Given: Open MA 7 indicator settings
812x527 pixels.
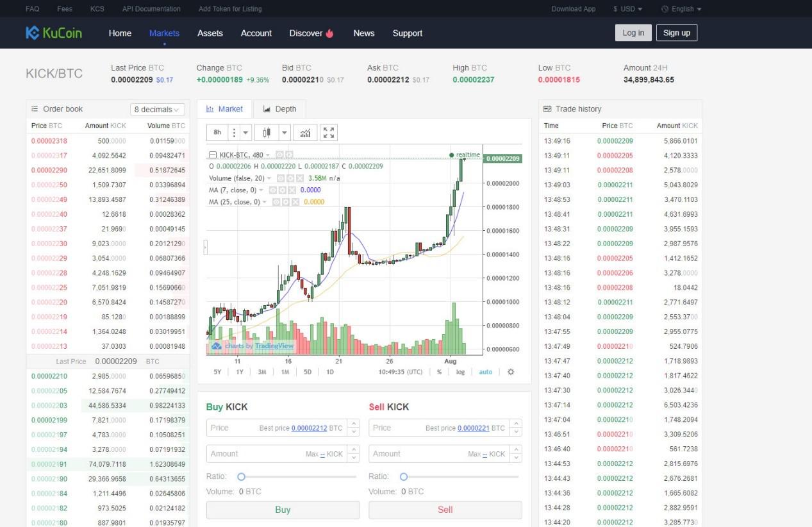Looking at the screenshot, I should 283,190.
